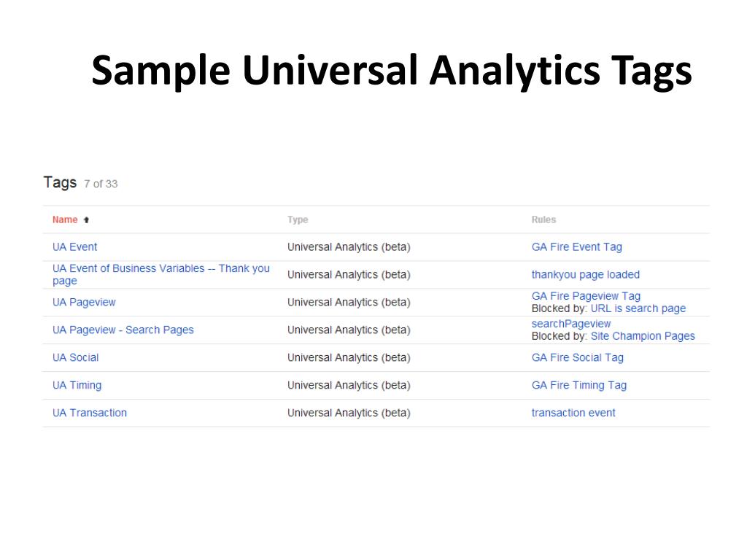Open the GA Fire Timing Tag rule
This screenshot has width=747, height=560.
coord(578,385)
